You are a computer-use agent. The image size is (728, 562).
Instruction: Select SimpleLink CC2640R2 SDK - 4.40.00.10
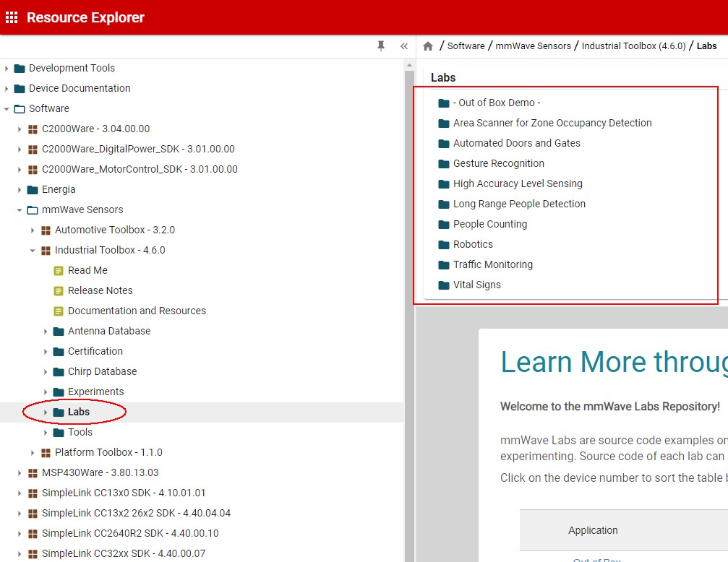coord(130,534)
